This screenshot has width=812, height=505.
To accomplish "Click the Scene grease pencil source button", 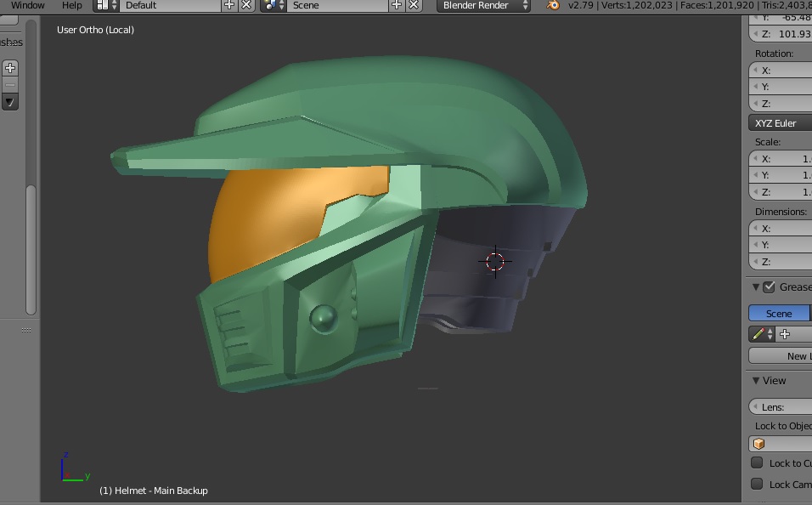I will pyautogui.click(x=779, y=314).
